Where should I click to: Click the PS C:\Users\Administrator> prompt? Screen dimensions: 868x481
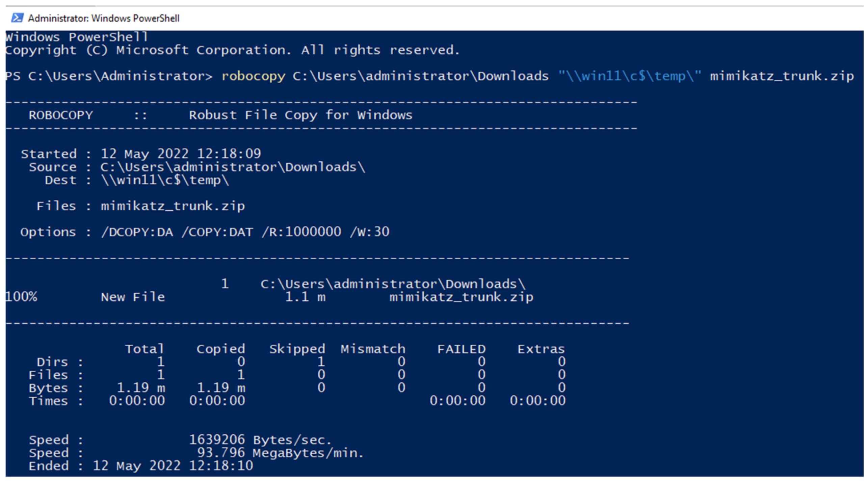tap(109, 76)
